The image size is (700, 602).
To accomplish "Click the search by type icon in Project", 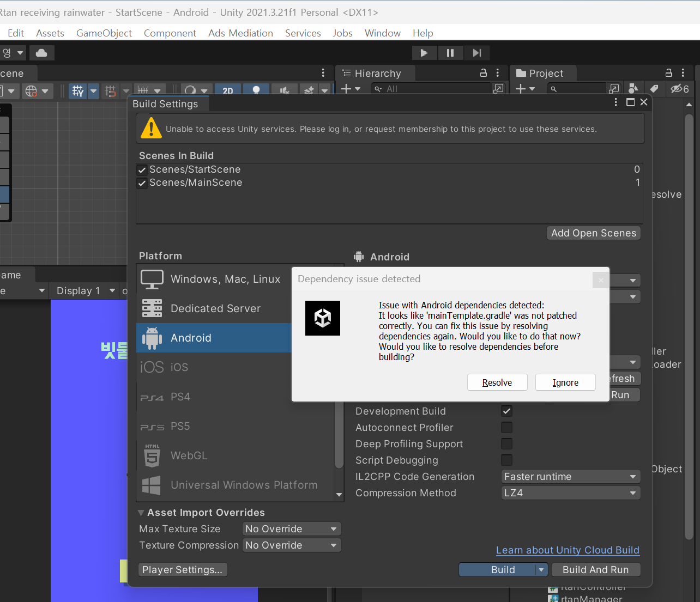I will click(633, 89).
